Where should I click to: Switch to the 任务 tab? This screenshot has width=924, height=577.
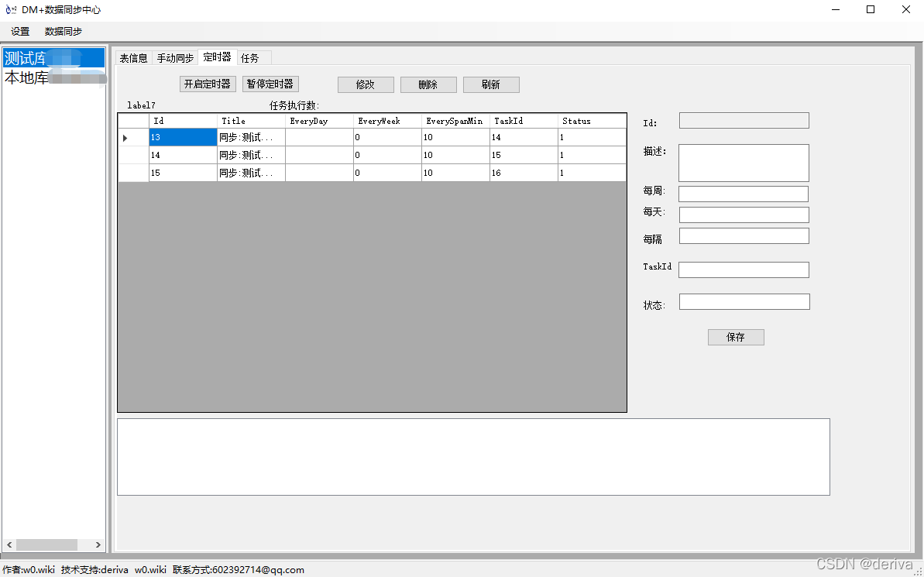[x=254, y=58]
